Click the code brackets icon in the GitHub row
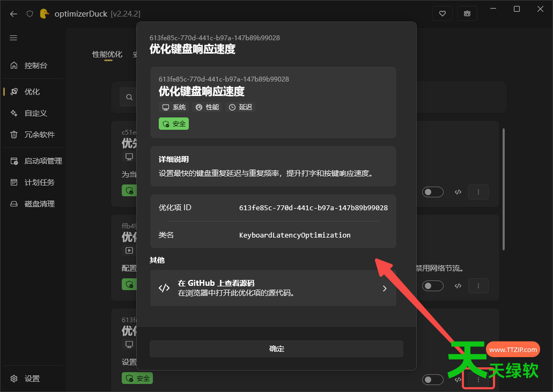Screen dimensions: 553x392 coord(164,288)
